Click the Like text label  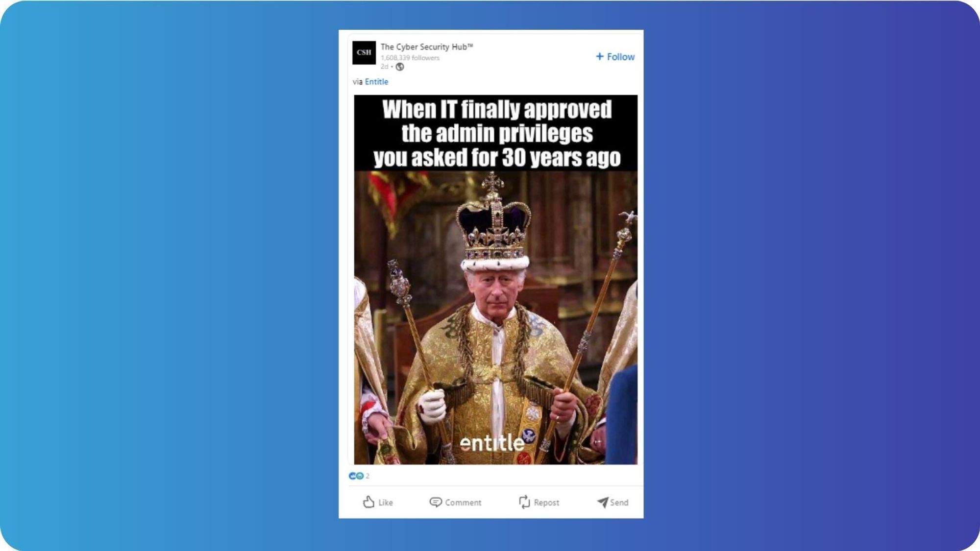point(386,503)
